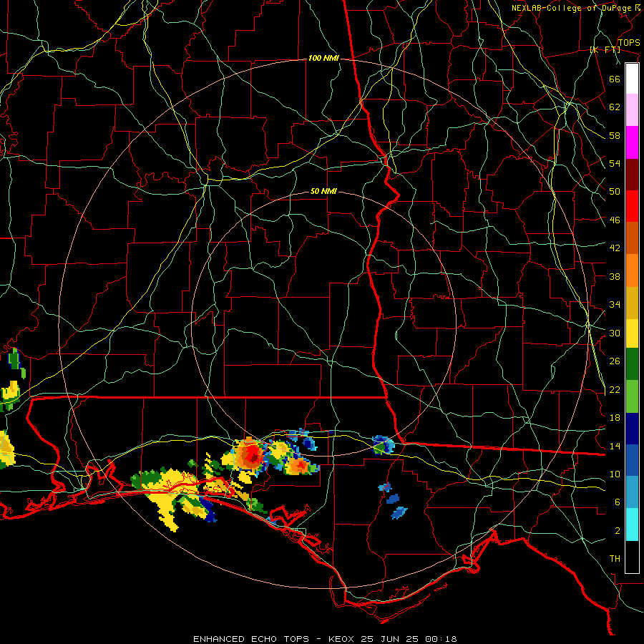Click the "100 NMI" range ring label

tap(323, 59)
